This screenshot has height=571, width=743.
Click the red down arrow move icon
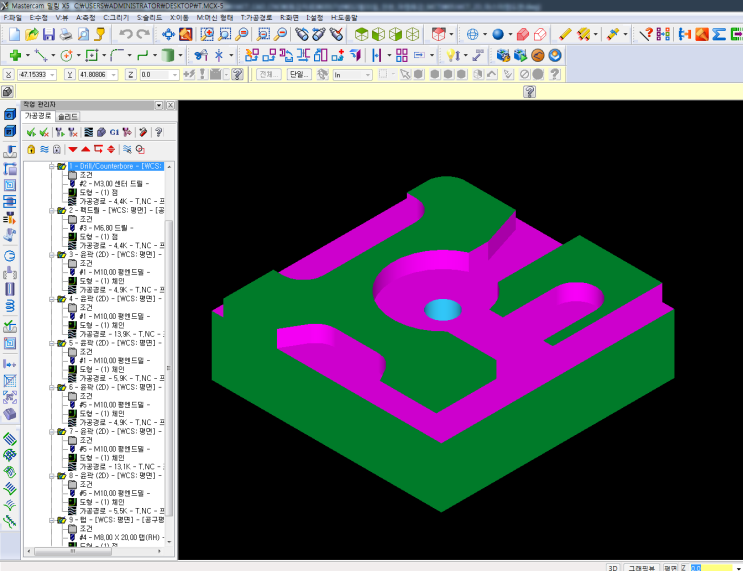coord(72,148)
